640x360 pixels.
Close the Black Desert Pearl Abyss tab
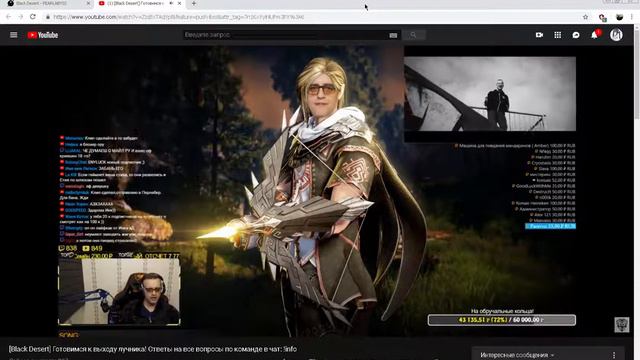point(89,3)
